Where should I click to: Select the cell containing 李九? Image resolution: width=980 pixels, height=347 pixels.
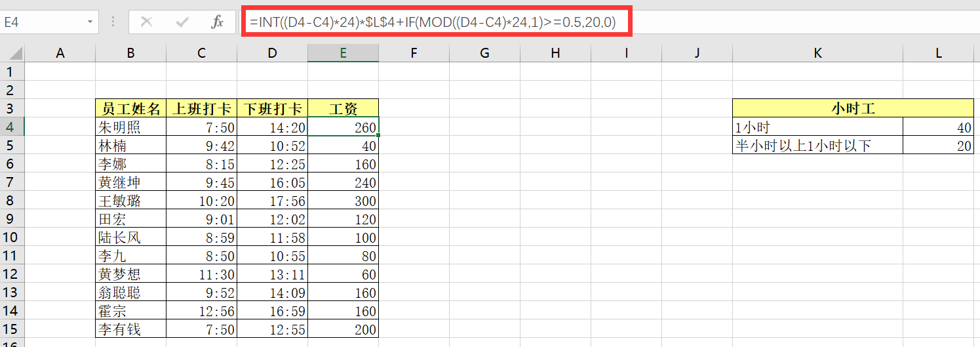coord(131,255)
